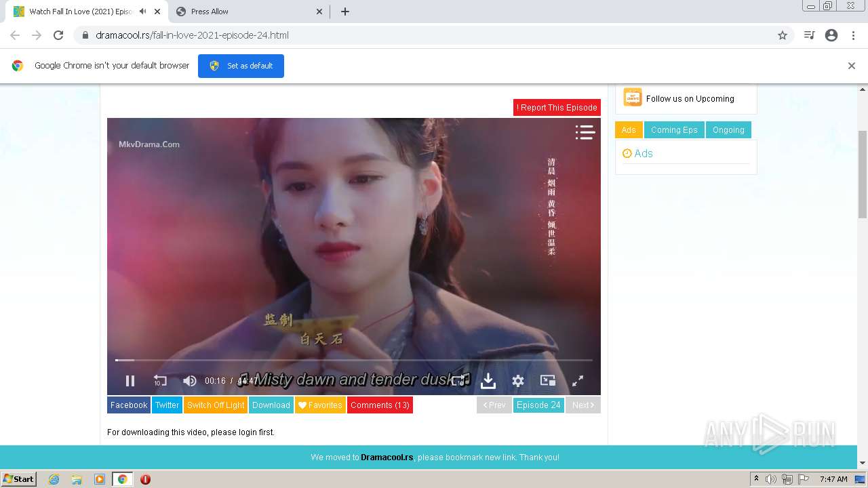Click the video player download icon

coord(488,381)
